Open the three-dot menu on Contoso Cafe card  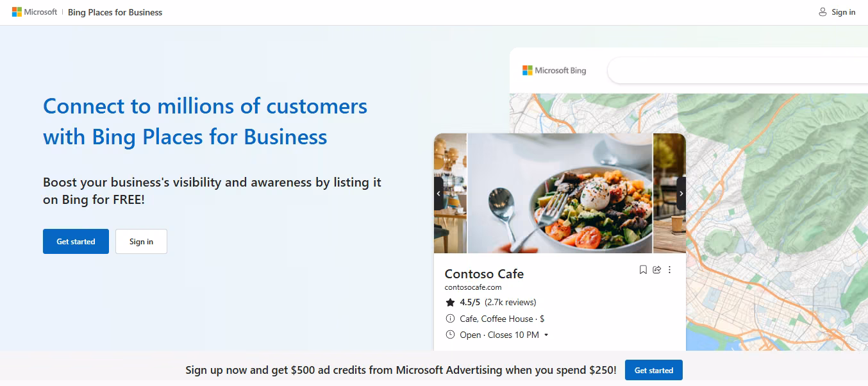669,270
